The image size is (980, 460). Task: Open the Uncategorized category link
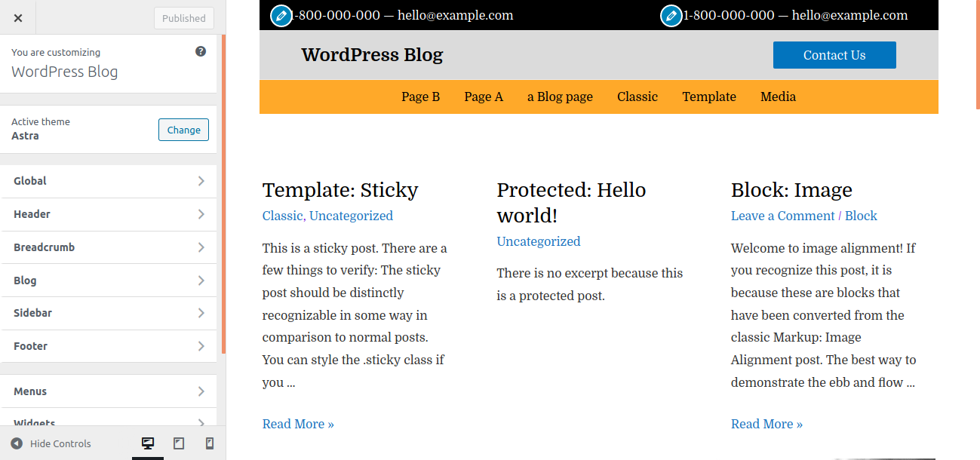538,241
